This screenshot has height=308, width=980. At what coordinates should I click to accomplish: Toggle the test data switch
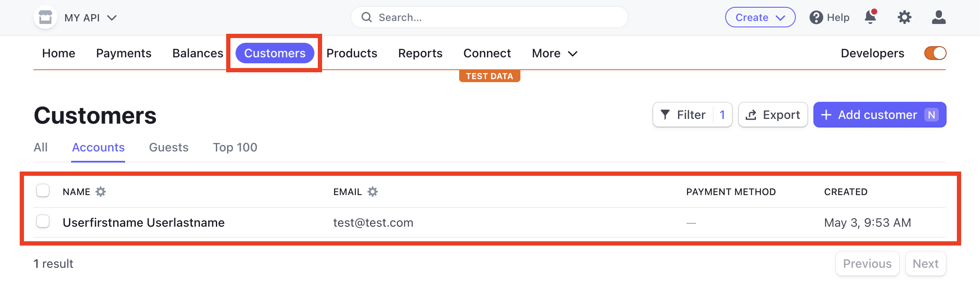click(935, 53)
